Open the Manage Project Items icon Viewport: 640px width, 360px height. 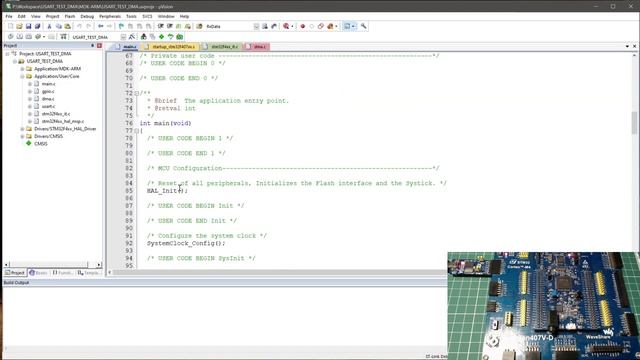[143, 37]
